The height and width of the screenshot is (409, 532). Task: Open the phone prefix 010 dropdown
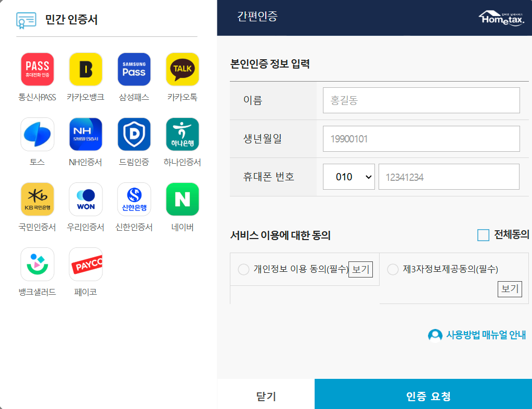[348, 176]
